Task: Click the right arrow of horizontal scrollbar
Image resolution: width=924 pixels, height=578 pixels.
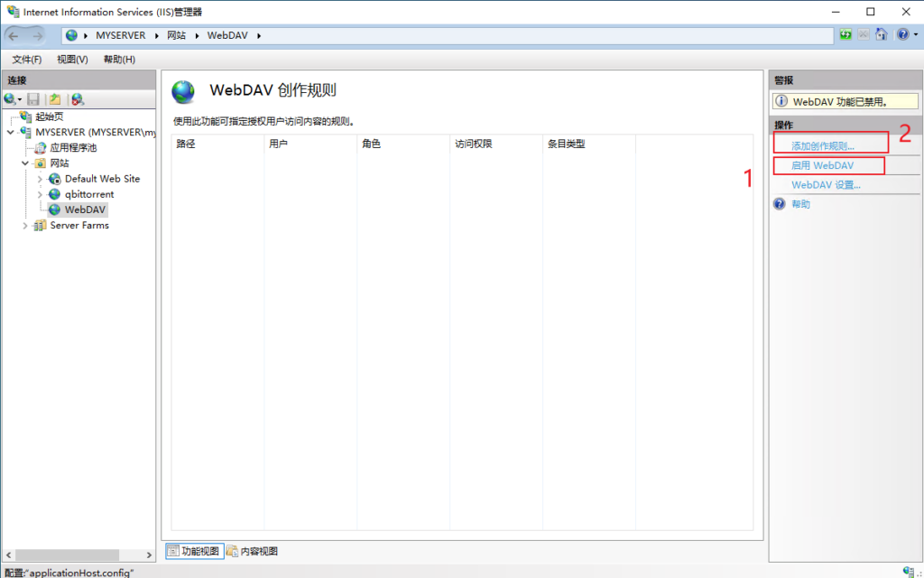Action: tap(149, 555)
